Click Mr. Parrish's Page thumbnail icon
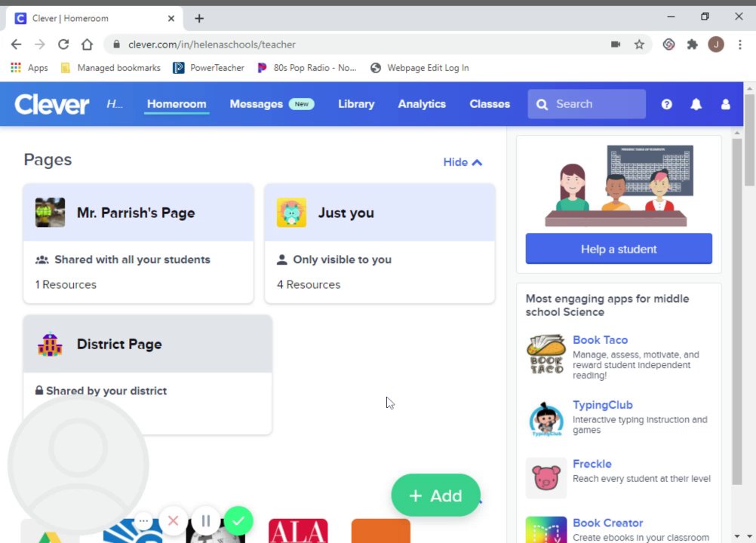The height and width of the screenshot is (543, 756). tap(50, 213)
